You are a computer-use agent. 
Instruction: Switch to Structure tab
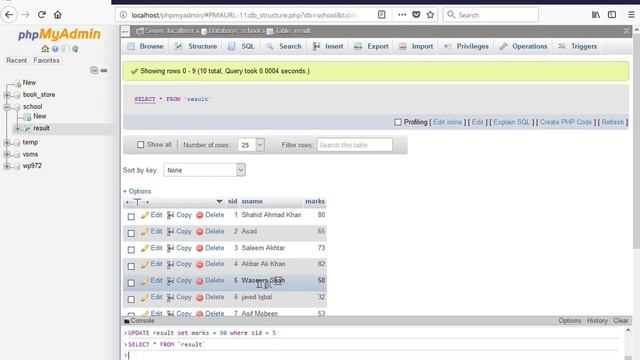tap(196, 47)
